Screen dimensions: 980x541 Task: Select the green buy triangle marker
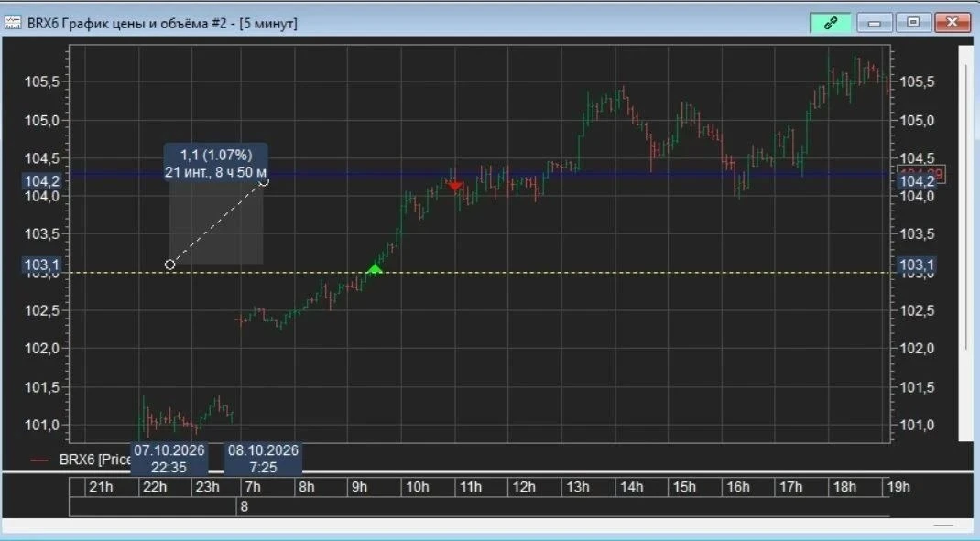[x=375, y=268]
